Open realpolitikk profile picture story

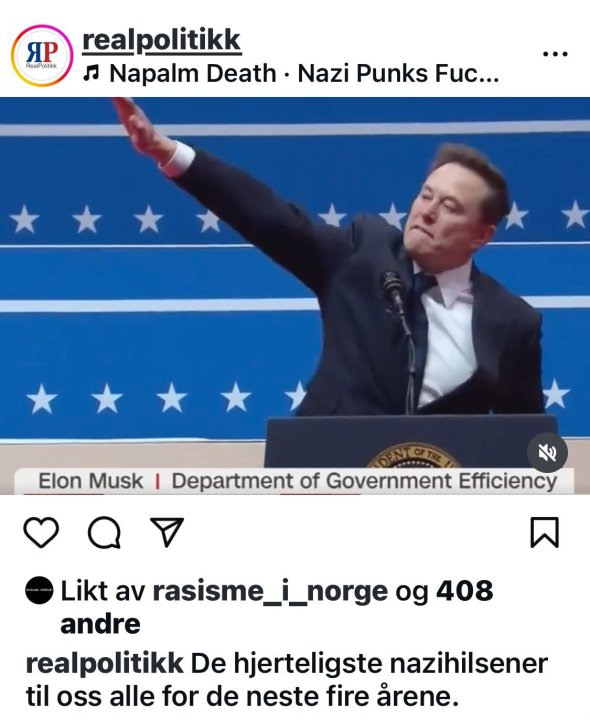(42, 56)
